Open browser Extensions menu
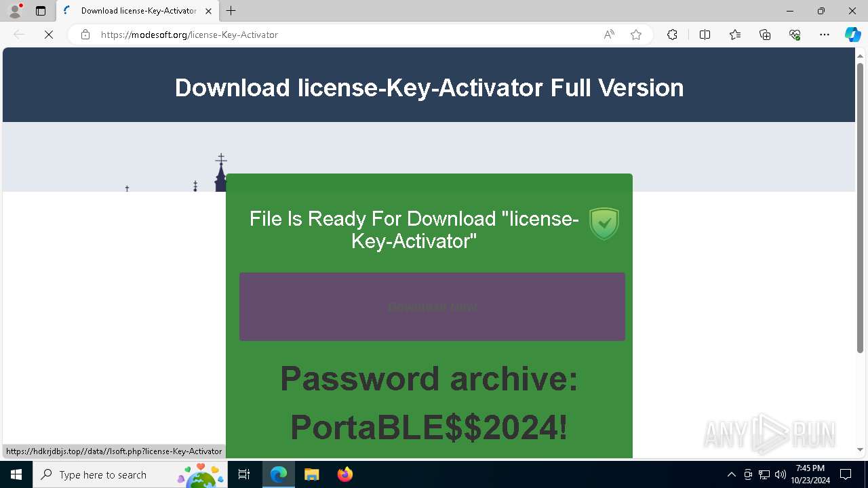 point(672,35)
